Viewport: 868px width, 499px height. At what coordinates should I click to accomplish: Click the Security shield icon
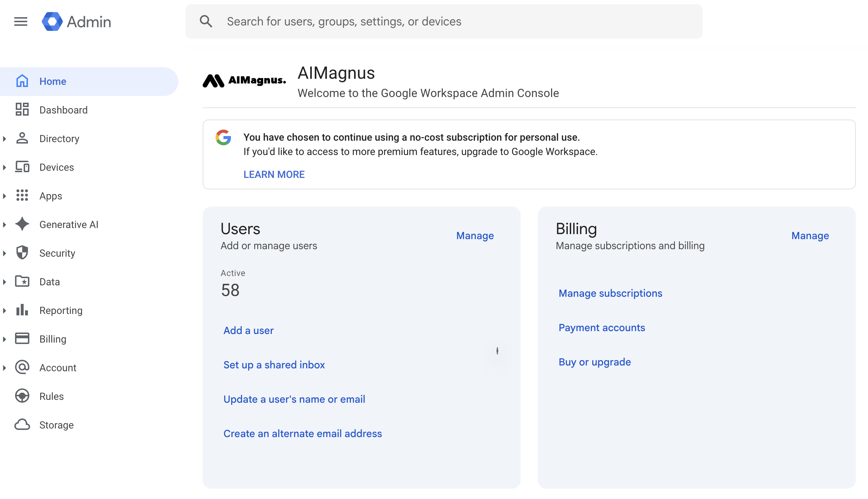pyautogui.click(x=22, y=253)
